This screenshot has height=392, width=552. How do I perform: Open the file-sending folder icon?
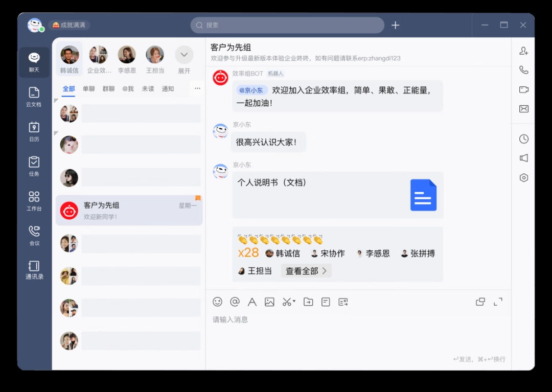coord(308,302)
